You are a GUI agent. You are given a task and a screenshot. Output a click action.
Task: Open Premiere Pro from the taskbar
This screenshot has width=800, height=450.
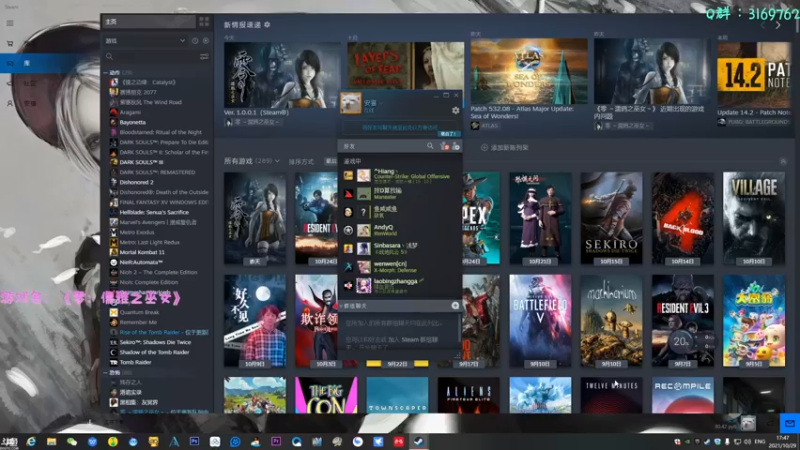tap(276, 442)
